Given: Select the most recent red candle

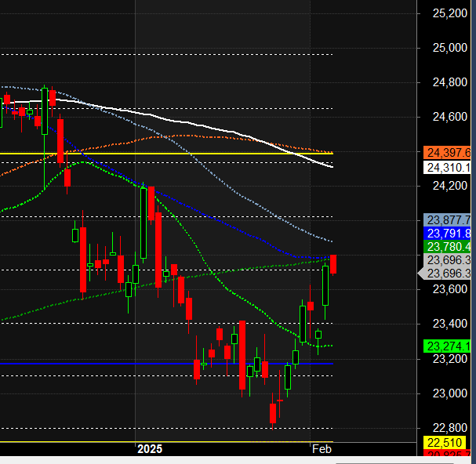Looking at the screenshot, I should [x=333, y=265].
